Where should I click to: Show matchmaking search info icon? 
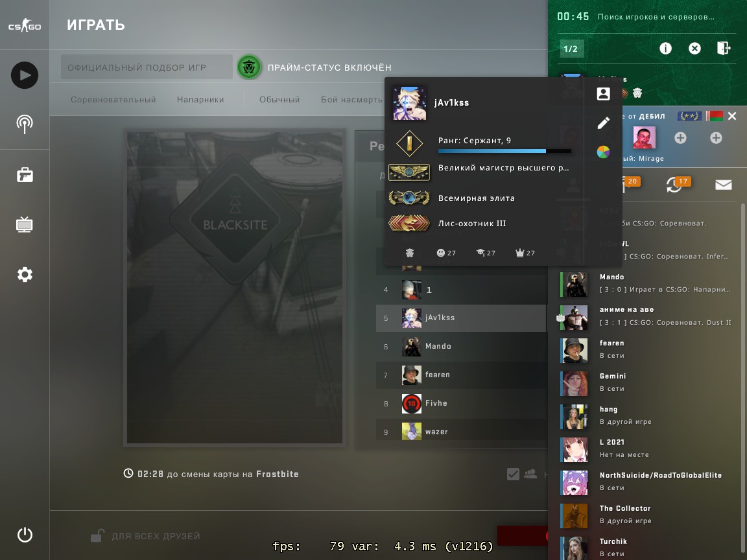click(x=665, y=48)
